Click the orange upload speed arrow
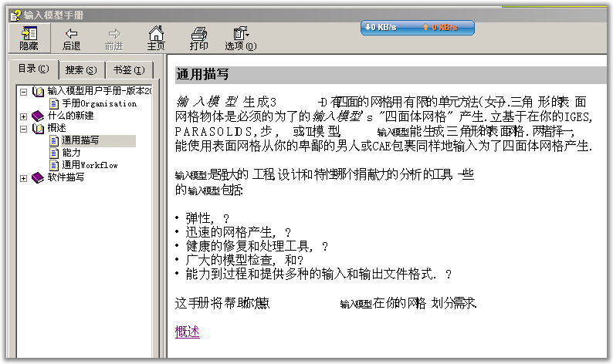 [425, 27]
